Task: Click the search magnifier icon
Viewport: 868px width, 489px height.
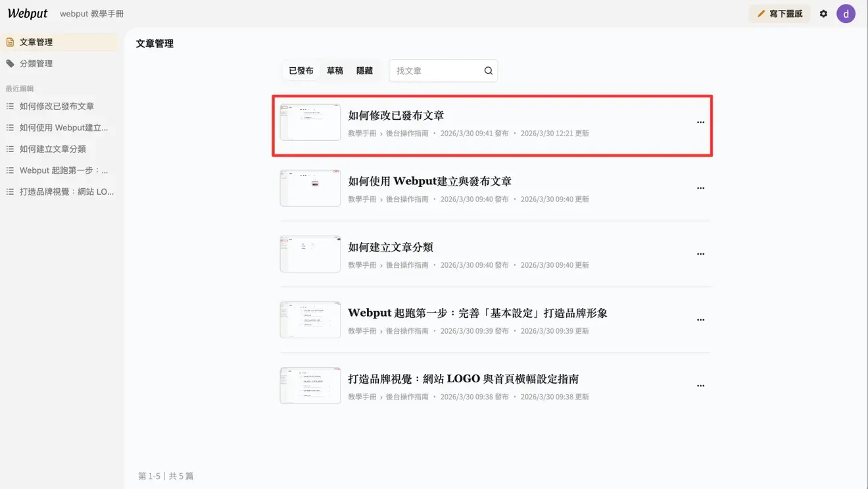Action: pos(489,71)
